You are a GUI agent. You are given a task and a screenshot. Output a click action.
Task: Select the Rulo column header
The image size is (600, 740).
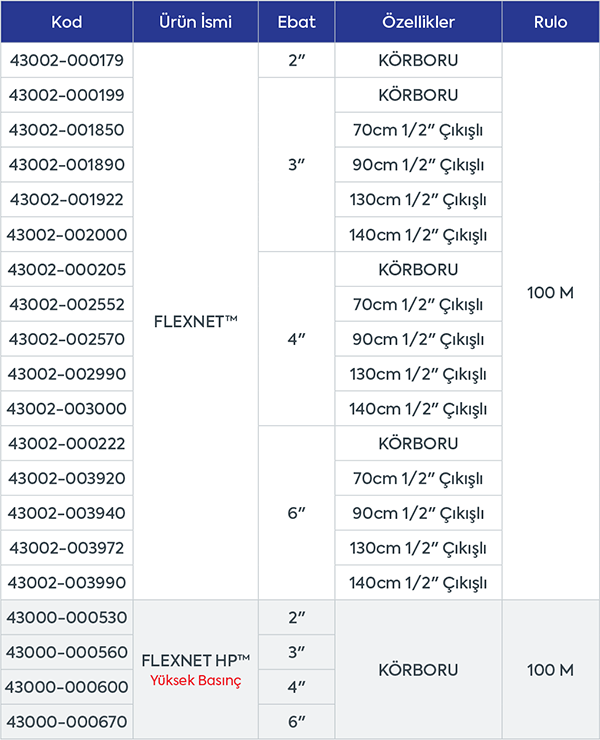pos(550,20)
